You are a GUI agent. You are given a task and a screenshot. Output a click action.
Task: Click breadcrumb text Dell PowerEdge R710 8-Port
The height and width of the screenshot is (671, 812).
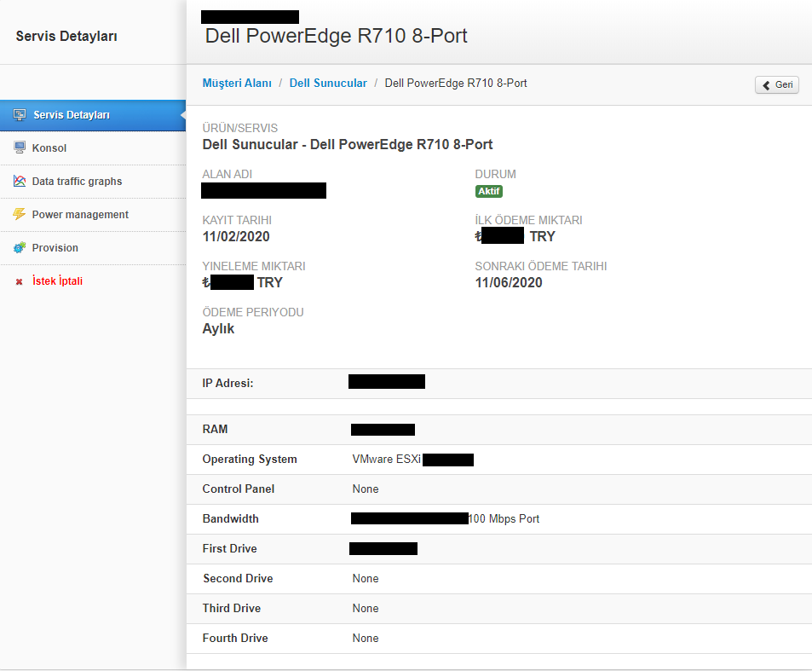(x=456, y=83)
